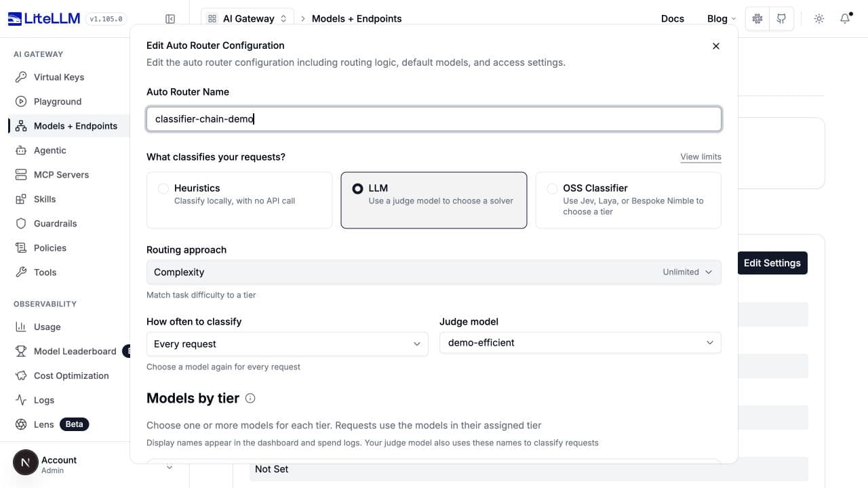Select the Heuristics classifier option
The image size is (868, 488).
239,200
